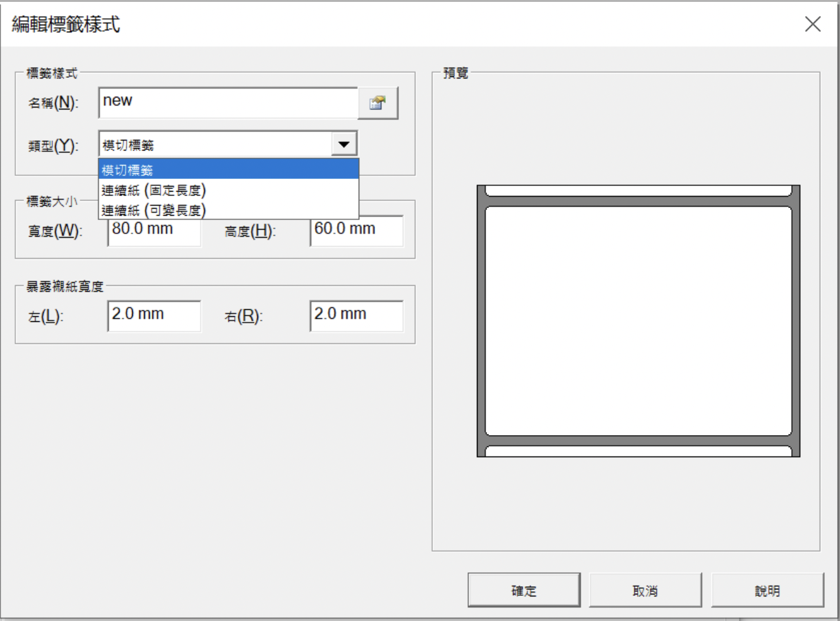The height and width of the screenshot is (621, 840).
Task: Click the browse label style icon button
Action: pos(378,103)
